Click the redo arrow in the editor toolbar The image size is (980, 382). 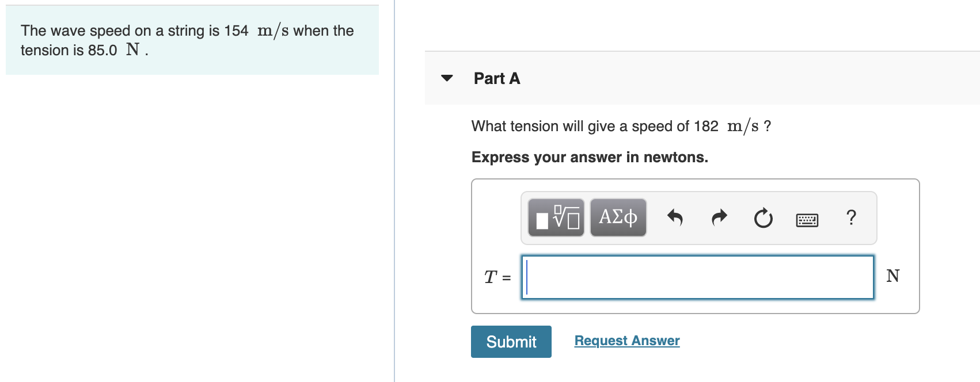pyautogui.click(x=718, y=217)
